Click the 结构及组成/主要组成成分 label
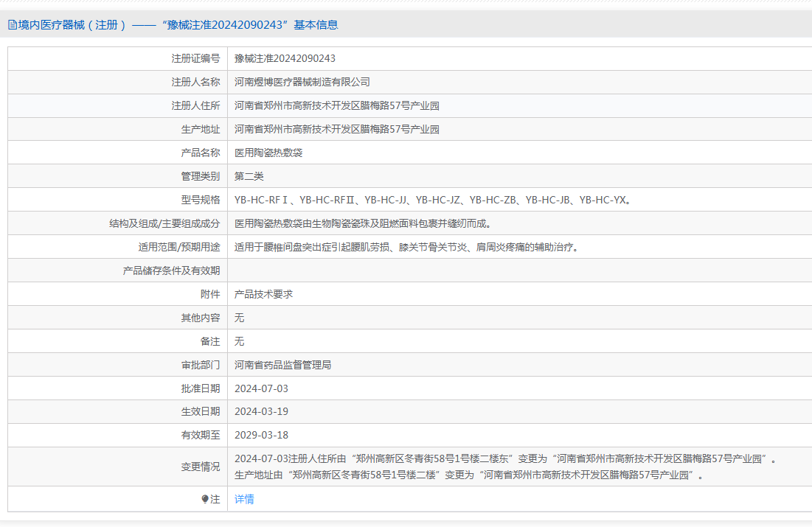Viewport: 812px width, 527px height. pos(164,223)
